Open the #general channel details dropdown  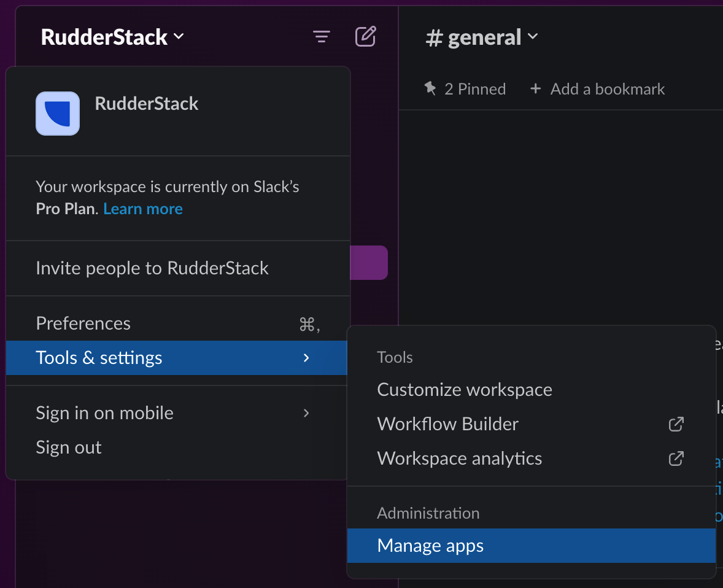tap(482, 37)
